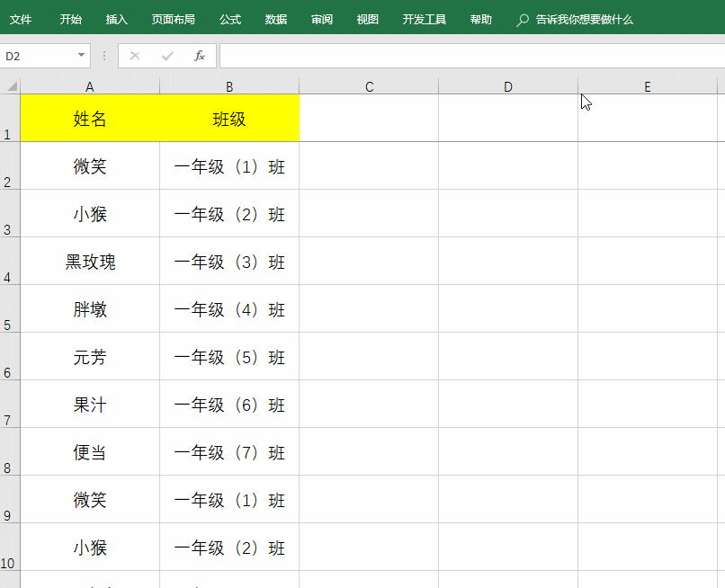This screenshot has height=588, width=725.
Task: Select cell 一年级（3）班
Action: tap(229, 261)
